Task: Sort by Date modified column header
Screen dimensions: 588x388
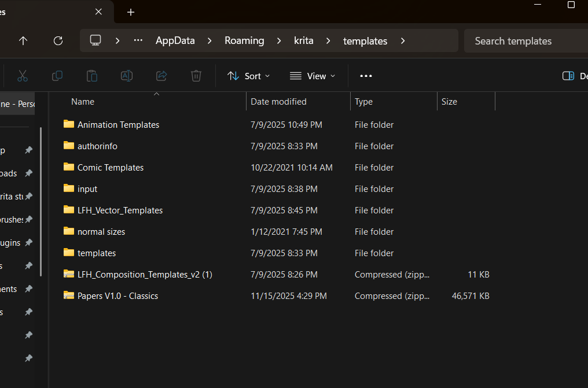Action: pyautogui.click(x=278, y=101)
